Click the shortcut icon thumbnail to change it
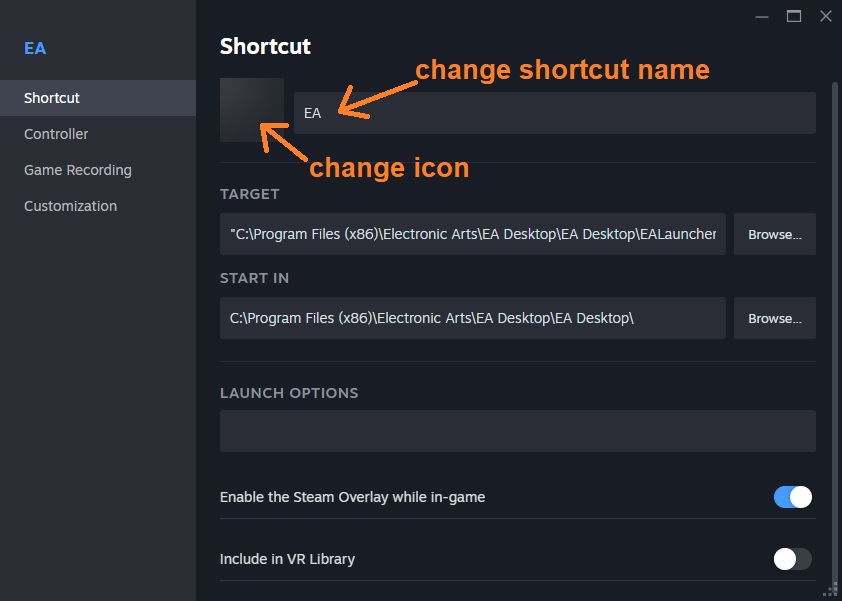842x601 pixels. coord(251,110)
